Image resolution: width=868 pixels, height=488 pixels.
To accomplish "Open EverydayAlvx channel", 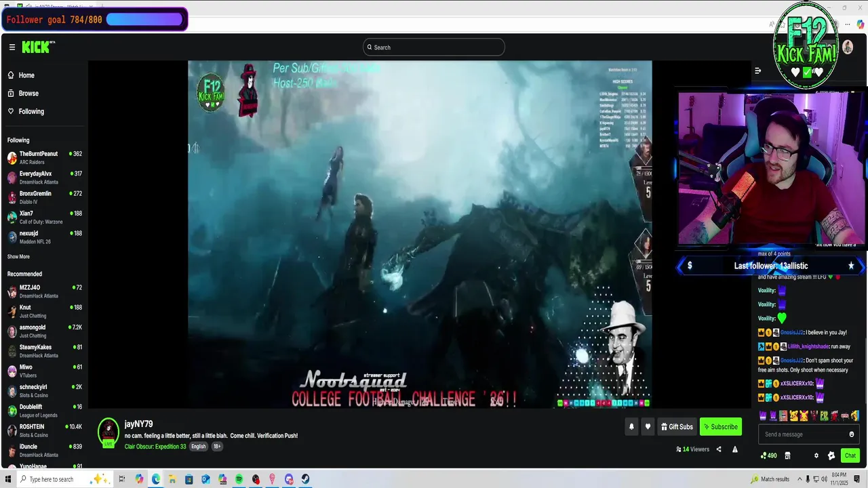I will [x=44, y=178].
